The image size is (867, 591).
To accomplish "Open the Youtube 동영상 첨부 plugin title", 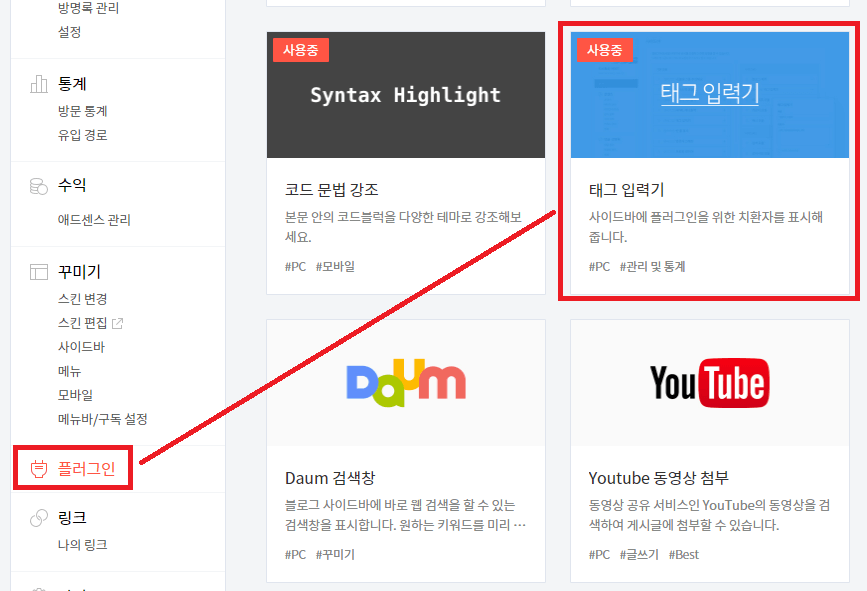I will [x=659, y=478].
